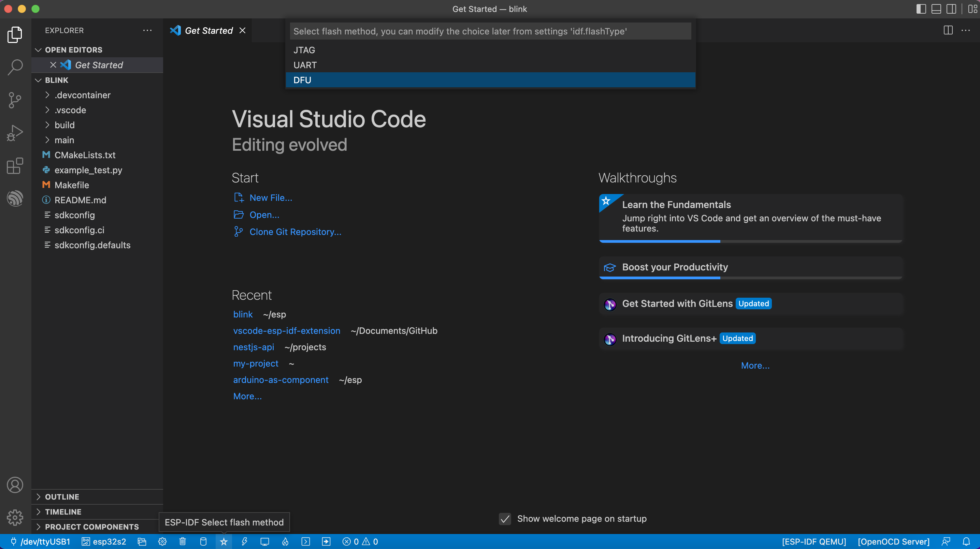Choose UART from the flash method list
This screenshot has height=549, width=980.
point(305,65)
